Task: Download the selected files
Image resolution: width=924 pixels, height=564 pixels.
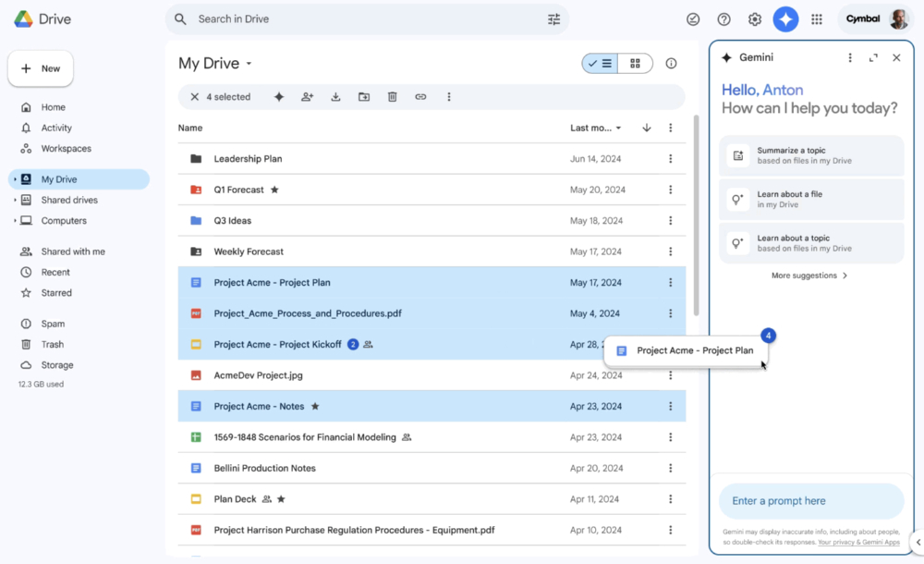Action: [x=335, y=97]
